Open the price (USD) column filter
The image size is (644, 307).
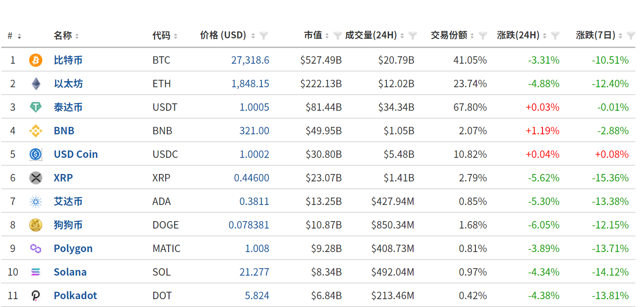pyautogui.click(x=264, y=36)
